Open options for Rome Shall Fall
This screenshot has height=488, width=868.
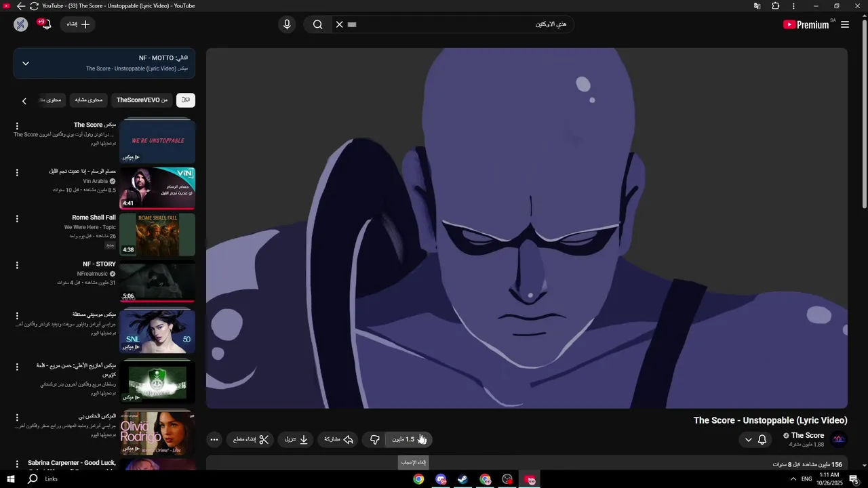click(17, 219)
